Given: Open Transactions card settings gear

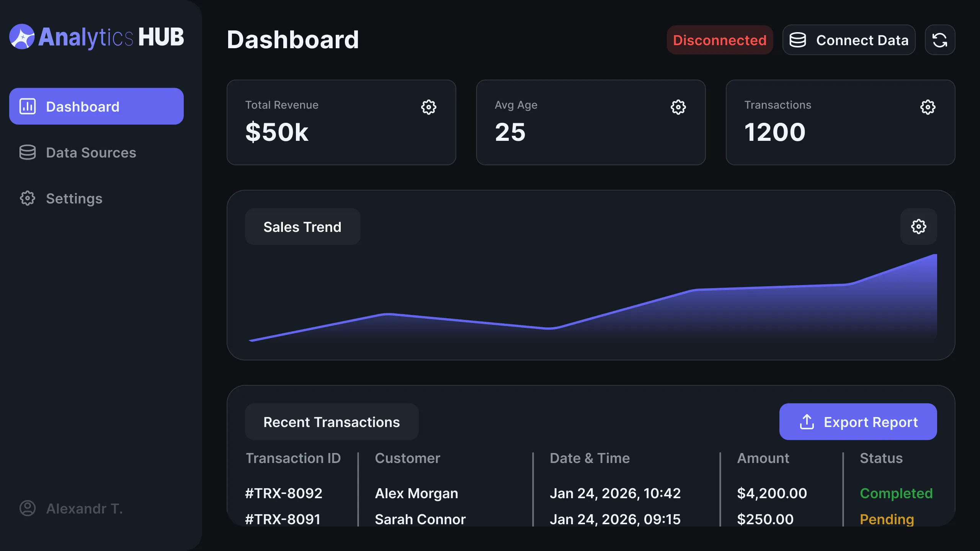Looking at the screenshot, I should [x=928, y=107].
